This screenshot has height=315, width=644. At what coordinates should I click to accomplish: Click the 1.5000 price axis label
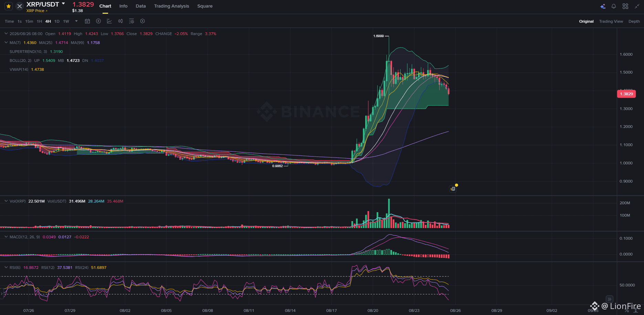tap(626, 72)
